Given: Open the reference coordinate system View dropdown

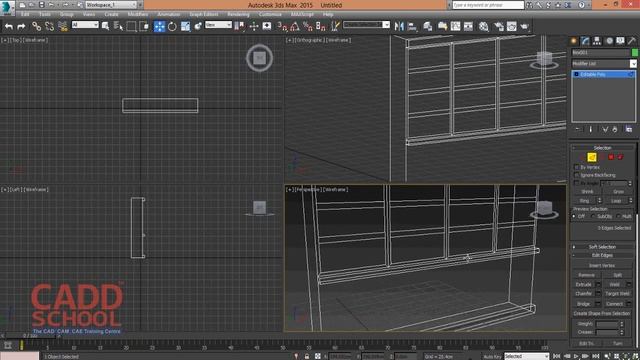Looking at the screenshot, I should 218,25.
